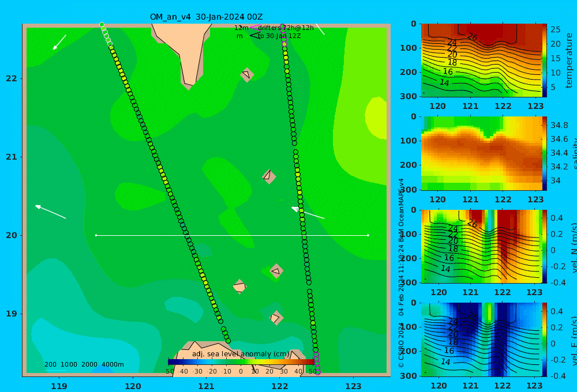Click the white transect line along 20N
The height and width of the screenshot is (392, 577).
click(232, 235)
